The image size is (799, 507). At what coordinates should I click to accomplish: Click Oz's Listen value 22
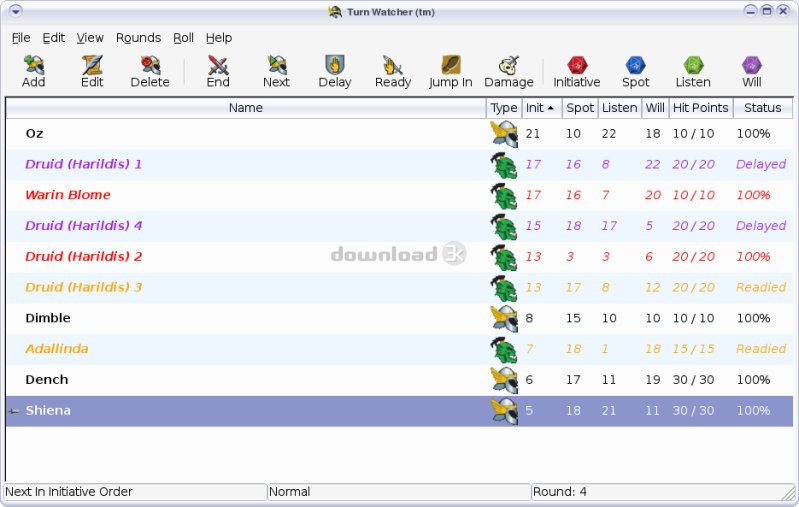(608, 134)
